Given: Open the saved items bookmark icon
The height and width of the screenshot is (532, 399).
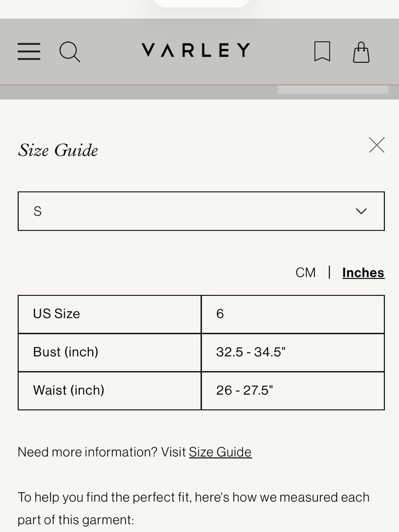Looking at the screenshot, I should tap(322, 51).
